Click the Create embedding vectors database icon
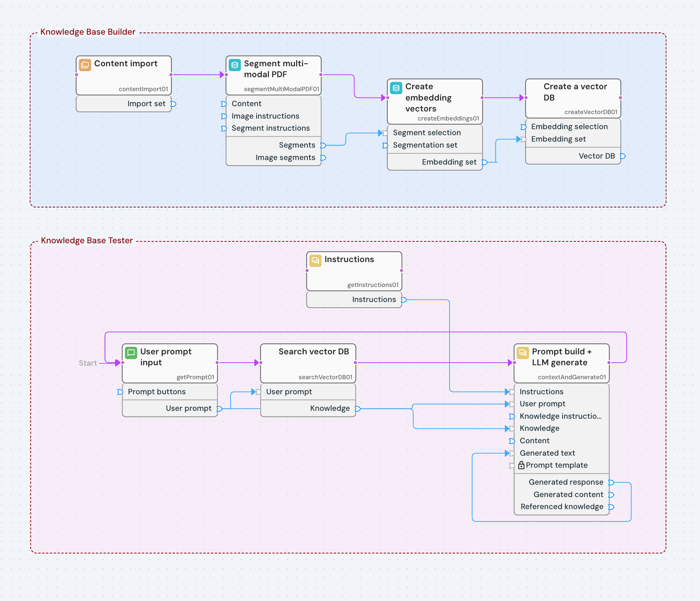Screen dimensions: 700x601 [x=396, y=87]
